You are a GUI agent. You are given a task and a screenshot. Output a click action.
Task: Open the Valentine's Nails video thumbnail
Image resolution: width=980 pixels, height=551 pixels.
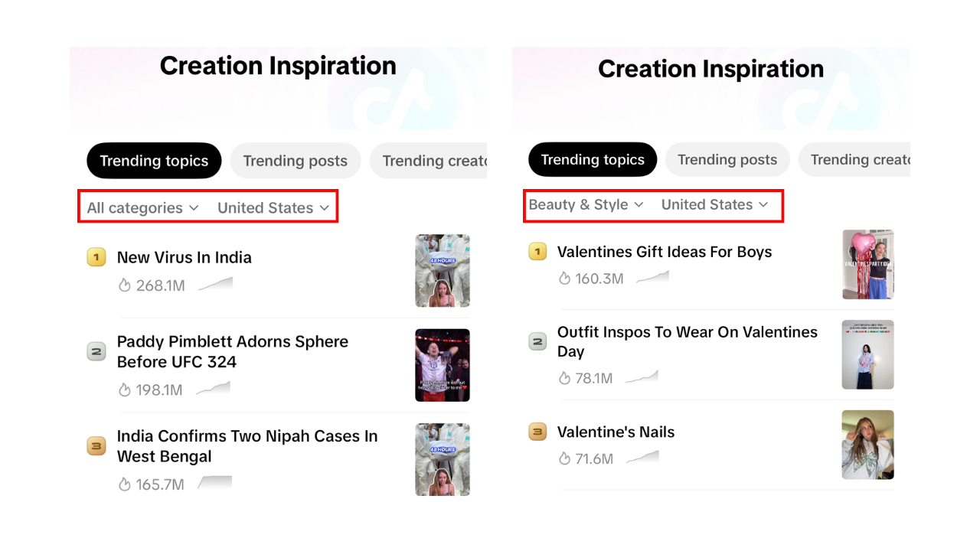click(x=867, y=445)
